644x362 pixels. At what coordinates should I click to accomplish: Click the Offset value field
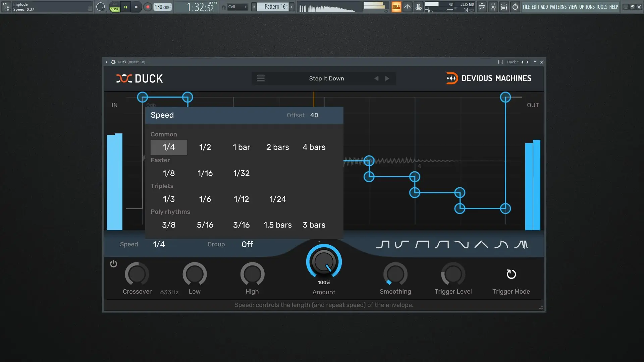tap(314, 115)
